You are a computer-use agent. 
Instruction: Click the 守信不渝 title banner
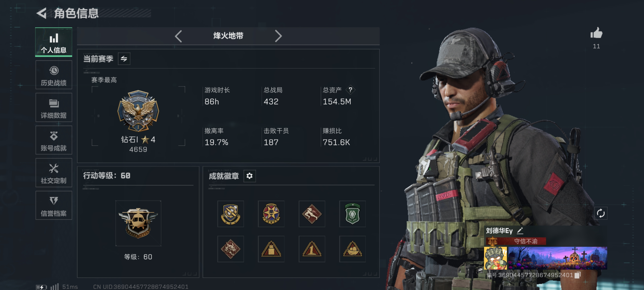[516, 241]
